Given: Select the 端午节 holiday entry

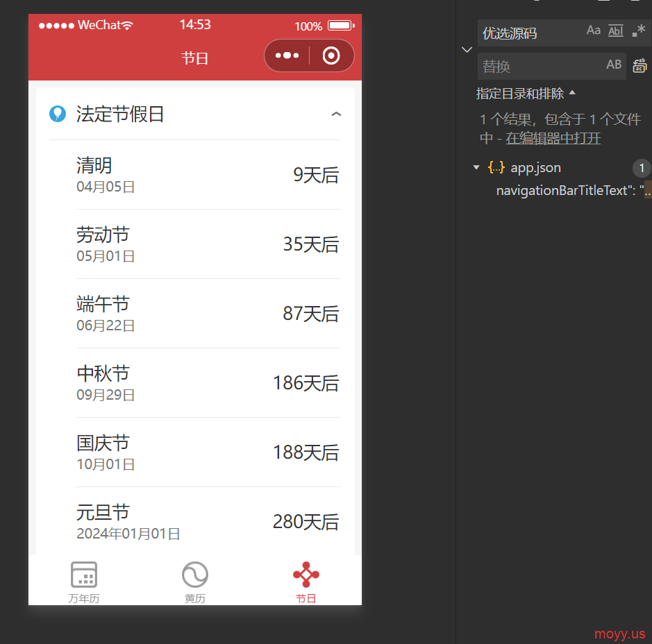Looking at the screenshot, I should point(208,314).
